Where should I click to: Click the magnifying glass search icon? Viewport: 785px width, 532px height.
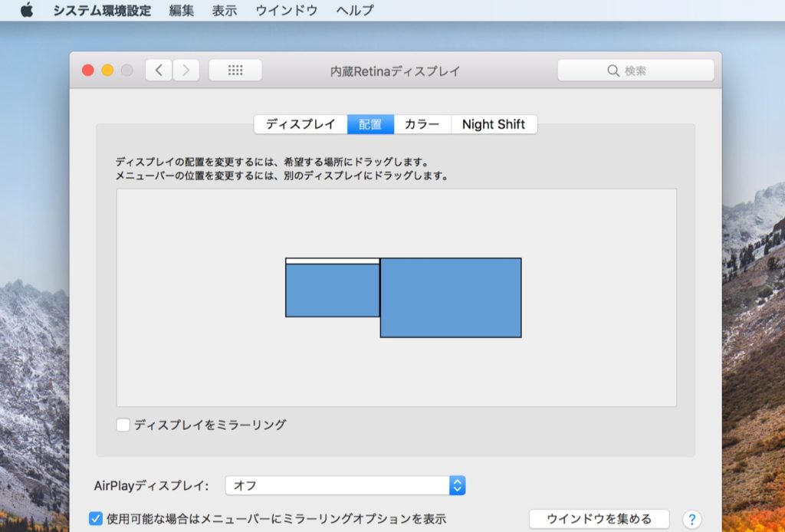(x=613, y=71)
